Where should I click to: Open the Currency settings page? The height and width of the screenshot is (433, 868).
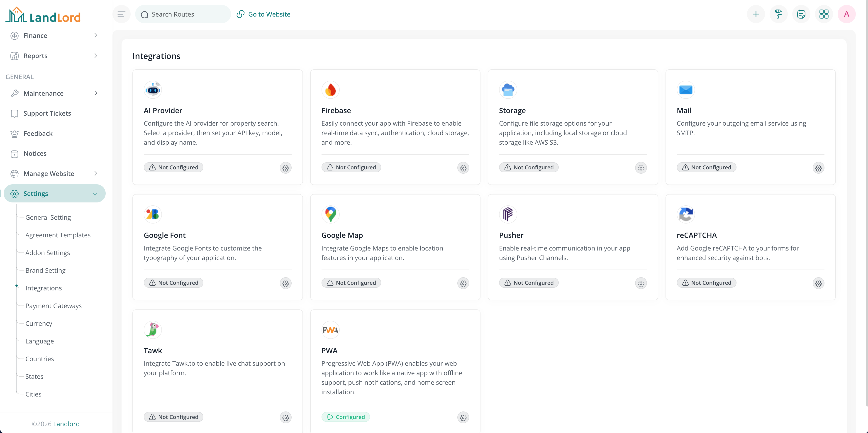click(39, 324)
